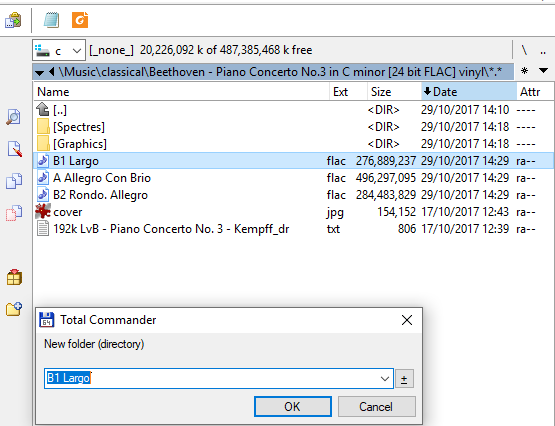Open the orange G application toolbar icon
Viewport: 555px width, 426px height.
[x=80, y=20]
